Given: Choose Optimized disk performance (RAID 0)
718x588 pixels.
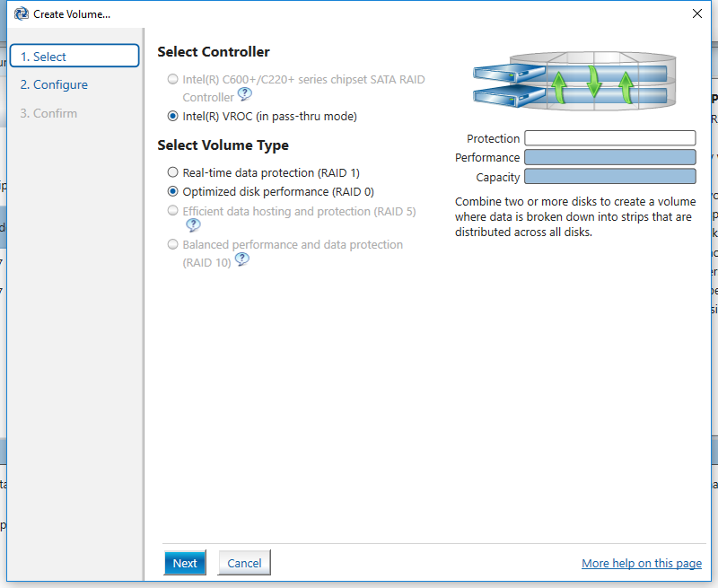Looking at the screenshot, I should click(172, 191).
